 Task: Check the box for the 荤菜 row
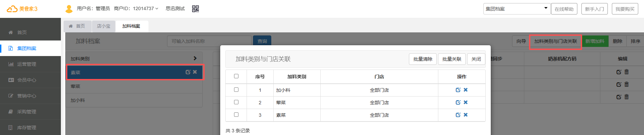coord(236,102)
